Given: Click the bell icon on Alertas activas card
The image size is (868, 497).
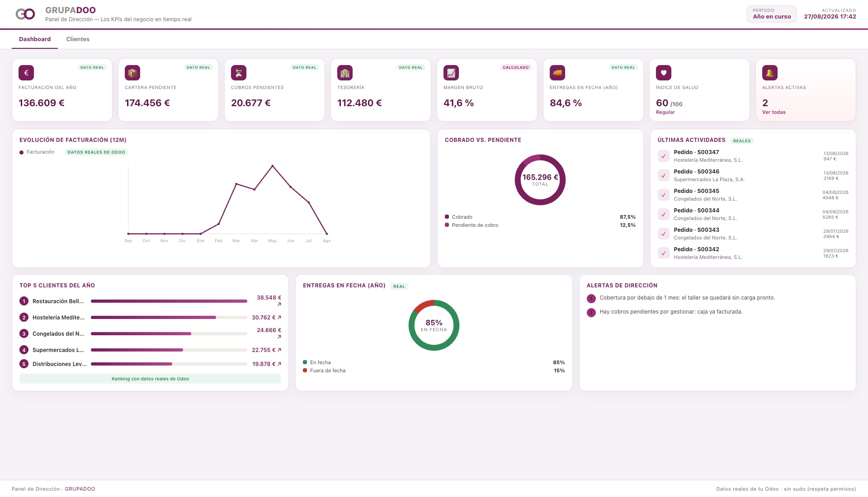Looking at the screenshot, I should tap(770, 73).
